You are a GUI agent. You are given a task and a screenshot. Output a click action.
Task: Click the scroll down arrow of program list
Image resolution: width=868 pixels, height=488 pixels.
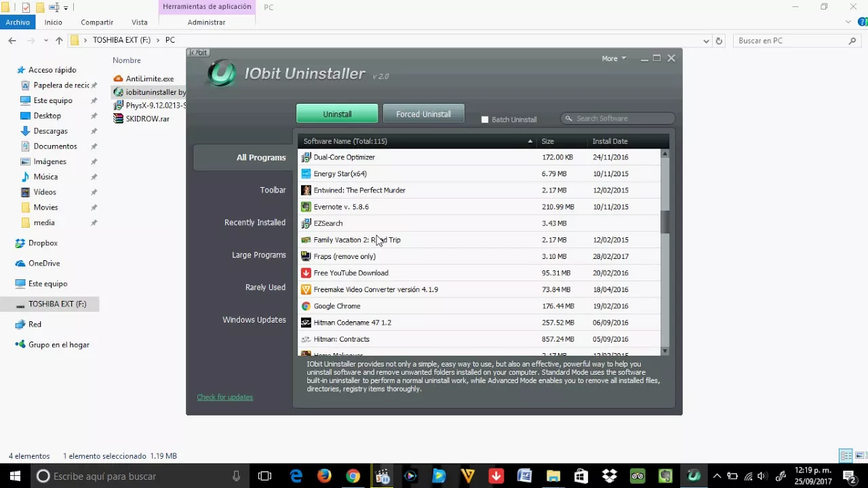point(665,351)
